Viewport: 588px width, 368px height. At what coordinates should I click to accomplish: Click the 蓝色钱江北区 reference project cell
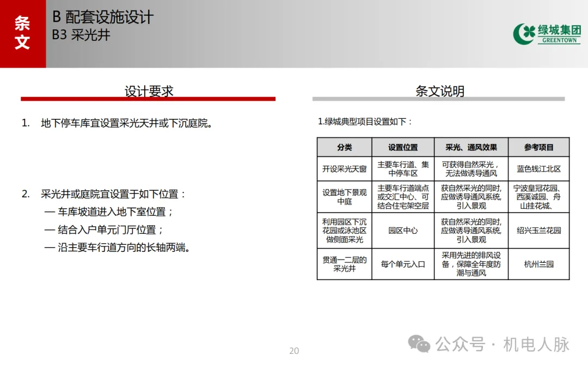[538, 168]
